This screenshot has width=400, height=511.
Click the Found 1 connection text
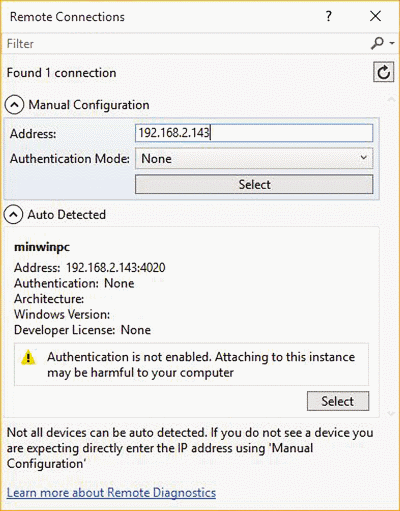62,73
